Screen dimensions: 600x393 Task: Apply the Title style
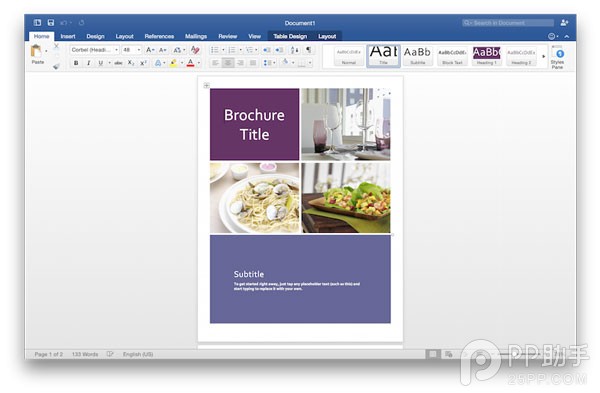click(x=383, y=56)
